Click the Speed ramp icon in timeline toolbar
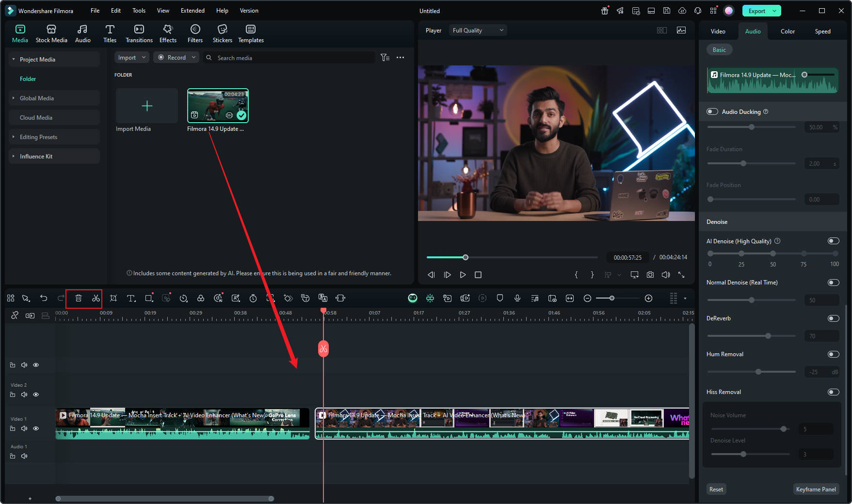 click(183, 299)
